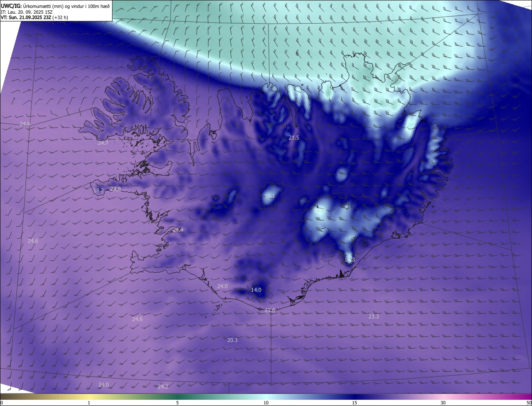Click the 24.2 value label
The image size is (532, 406).
coord(163,386)
